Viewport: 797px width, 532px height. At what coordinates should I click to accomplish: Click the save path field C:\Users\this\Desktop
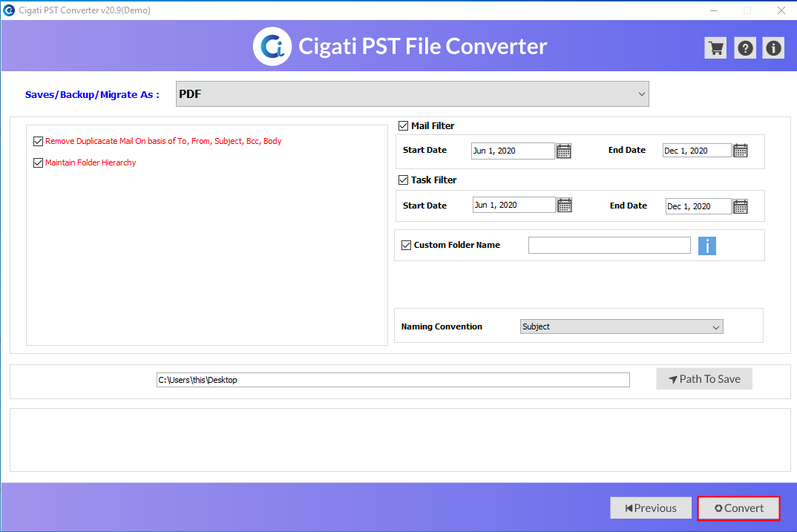click(393, 380)
